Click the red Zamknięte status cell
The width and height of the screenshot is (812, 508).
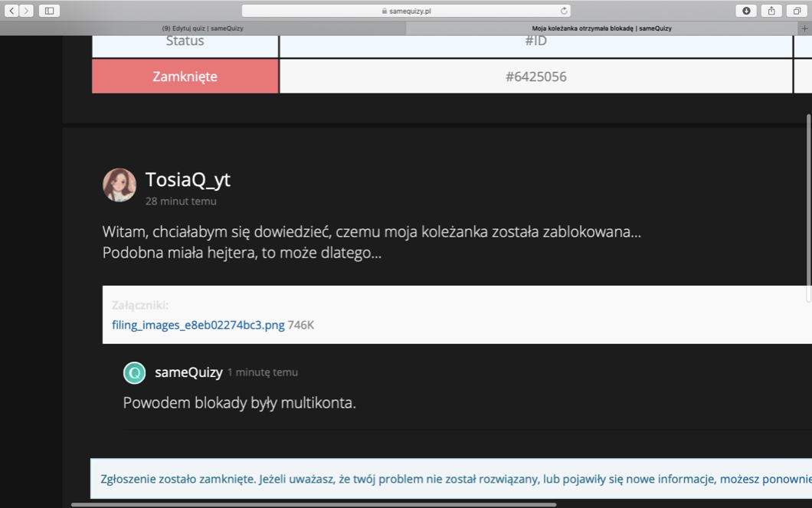point(185,77)
